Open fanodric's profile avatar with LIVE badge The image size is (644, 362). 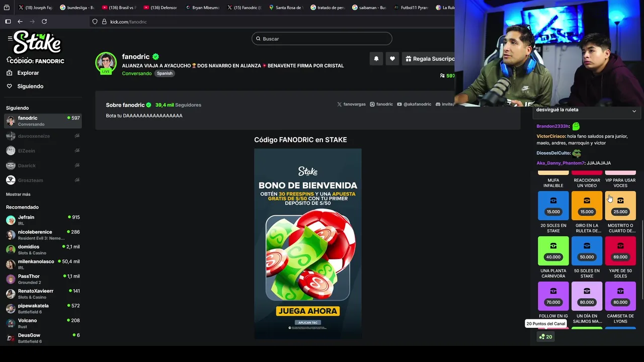point(106,63)
